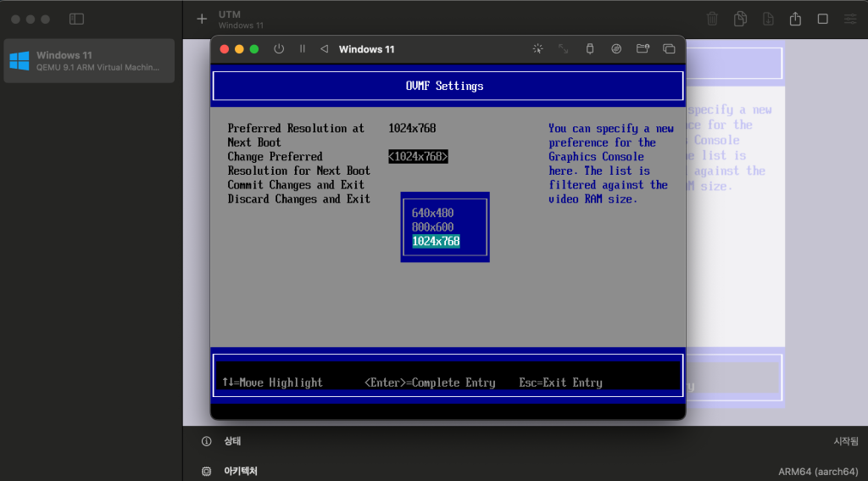Click the chip icon beside 아키텍처
Image resolution: width=868 pixels, height=481 pixels.
207,472
